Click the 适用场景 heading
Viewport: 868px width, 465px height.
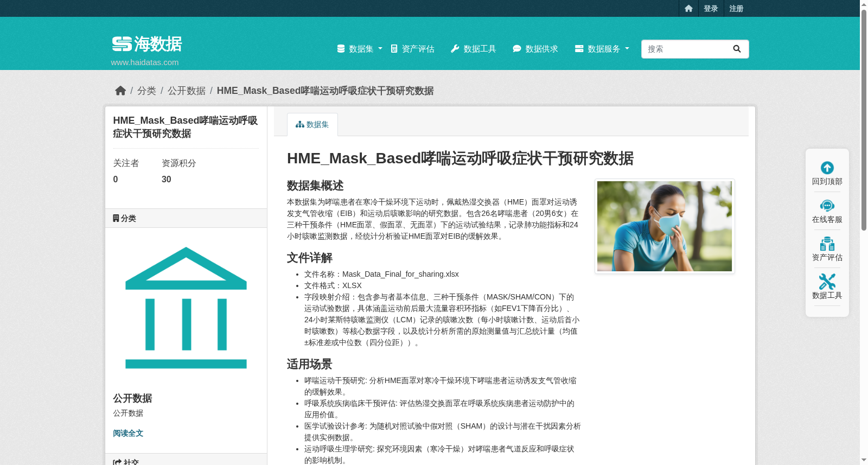310,364
